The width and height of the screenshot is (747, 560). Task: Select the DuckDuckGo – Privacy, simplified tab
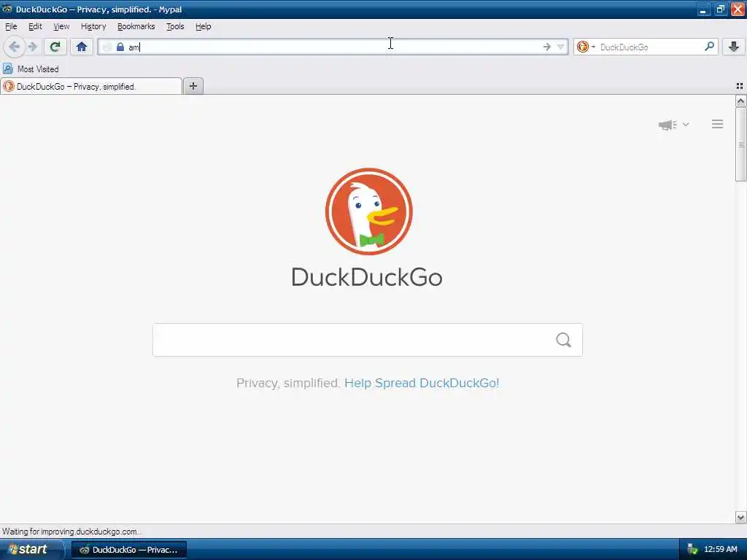[91, 86]
